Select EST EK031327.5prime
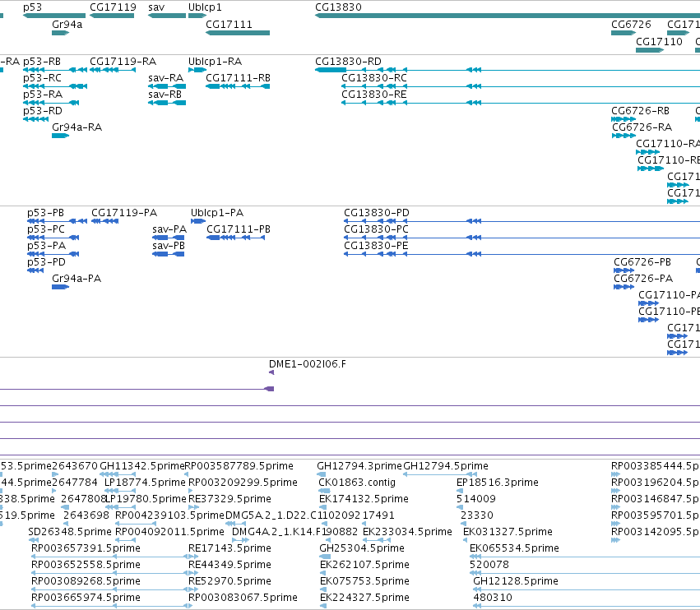Screen dimensions: 700x610 click(508, 532)
